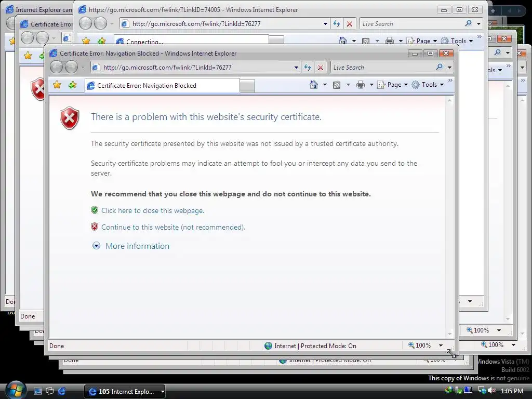Open Tools menu in front window

click(428, 85)
